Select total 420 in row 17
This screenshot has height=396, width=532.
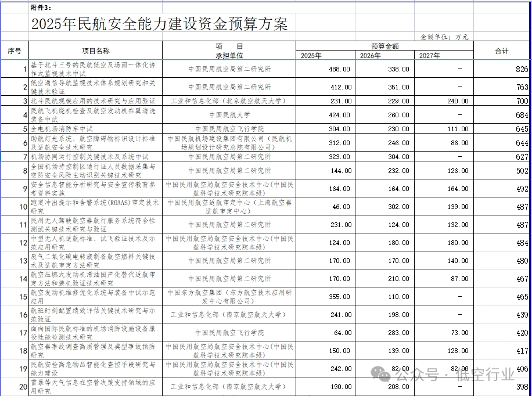[x=502, y=332]
